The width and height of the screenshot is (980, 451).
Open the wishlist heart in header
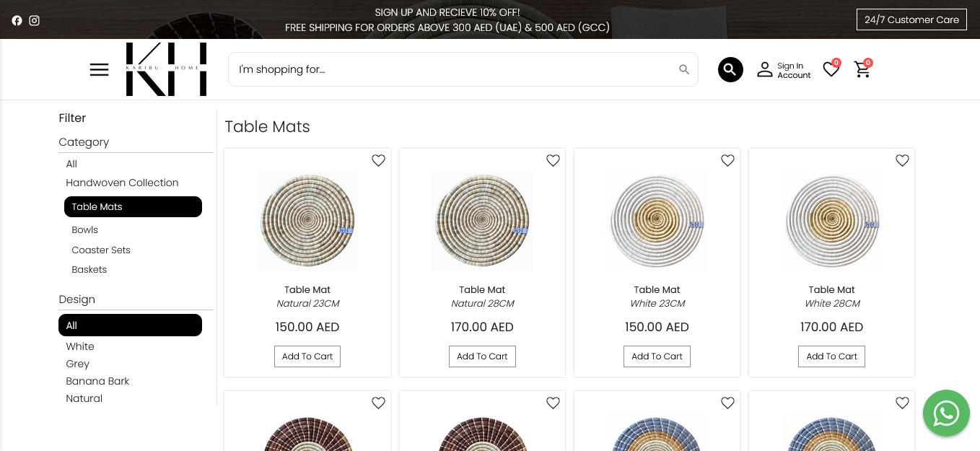tap(831, 69)
